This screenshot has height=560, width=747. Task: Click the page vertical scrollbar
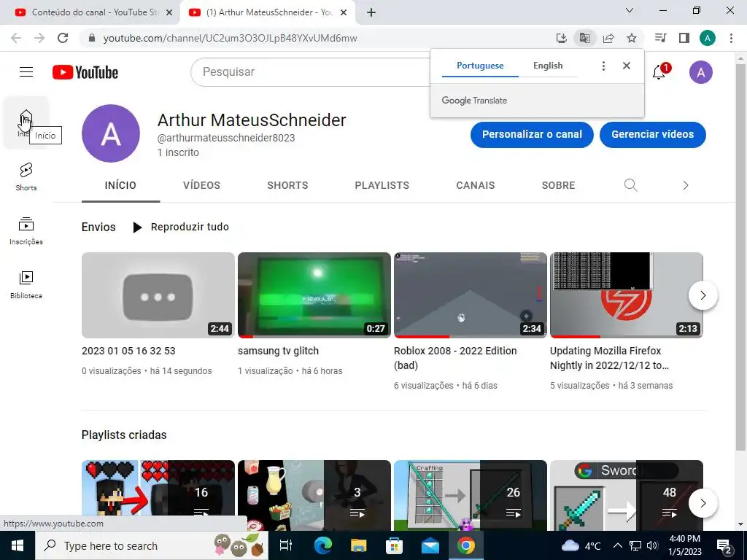(x=740, y=257)
